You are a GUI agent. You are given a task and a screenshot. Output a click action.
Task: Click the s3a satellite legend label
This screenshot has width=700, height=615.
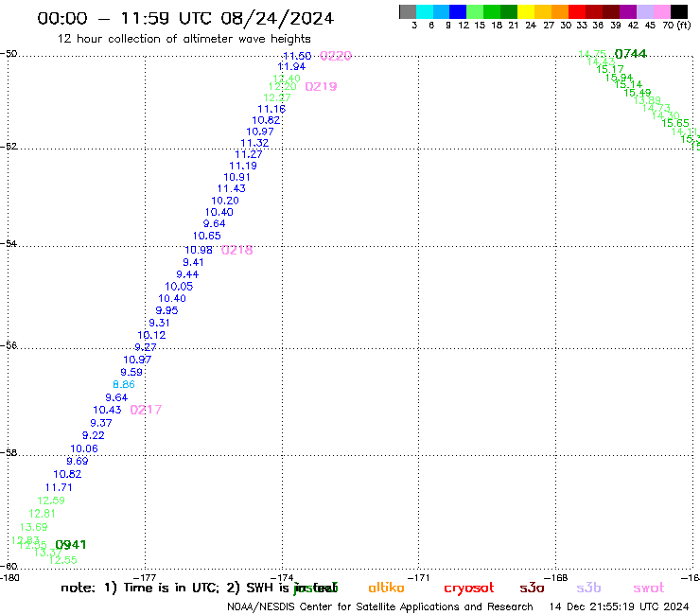(x=532, y=588)
